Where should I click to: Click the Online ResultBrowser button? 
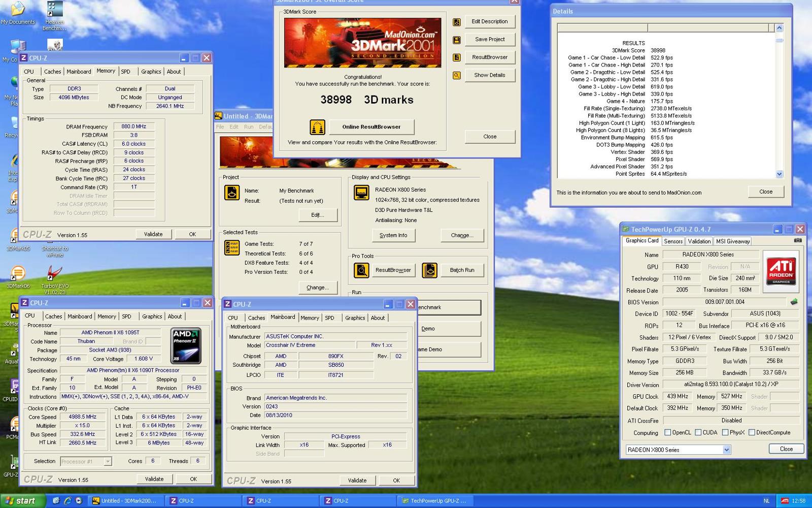[x=371, y=127]
